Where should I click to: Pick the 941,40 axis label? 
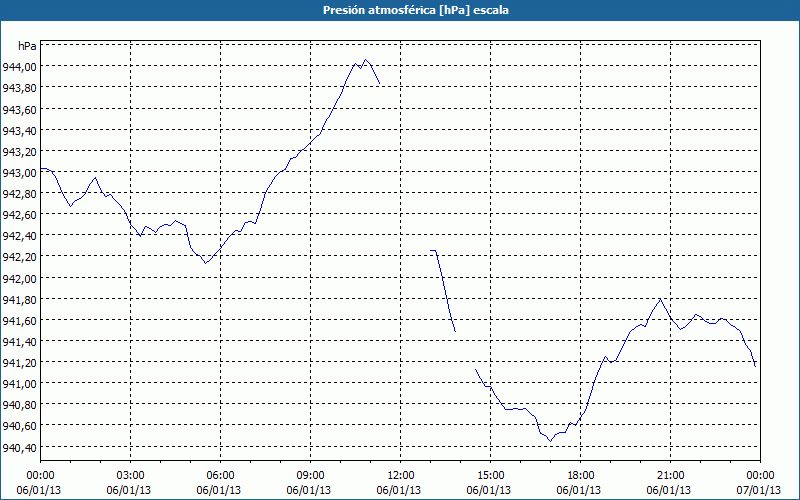(19, 341)
